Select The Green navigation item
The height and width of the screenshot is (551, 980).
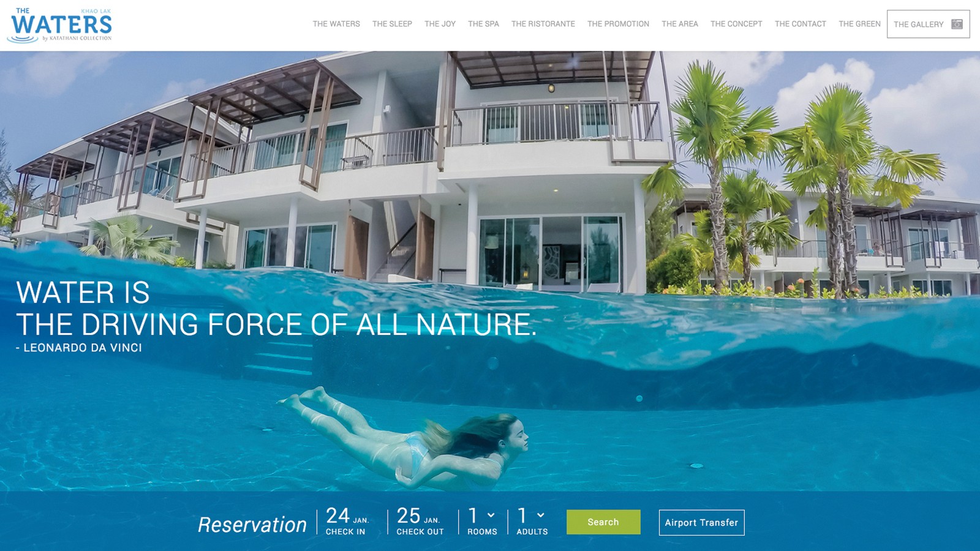pyautogui.click(x=859, y=24)
